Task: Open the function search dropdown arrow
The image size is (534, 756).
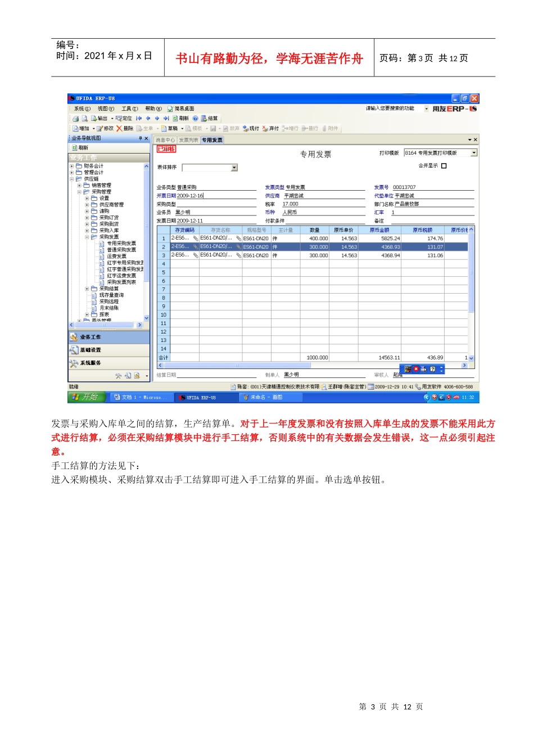Action: pyautogui.click(x=426, y=109)
